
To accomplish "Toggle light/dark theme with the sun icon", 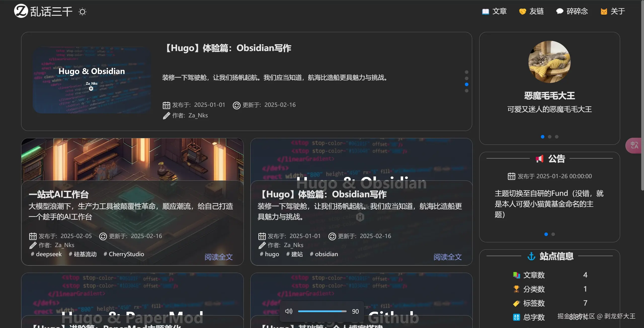I will (x=82, y=11).
